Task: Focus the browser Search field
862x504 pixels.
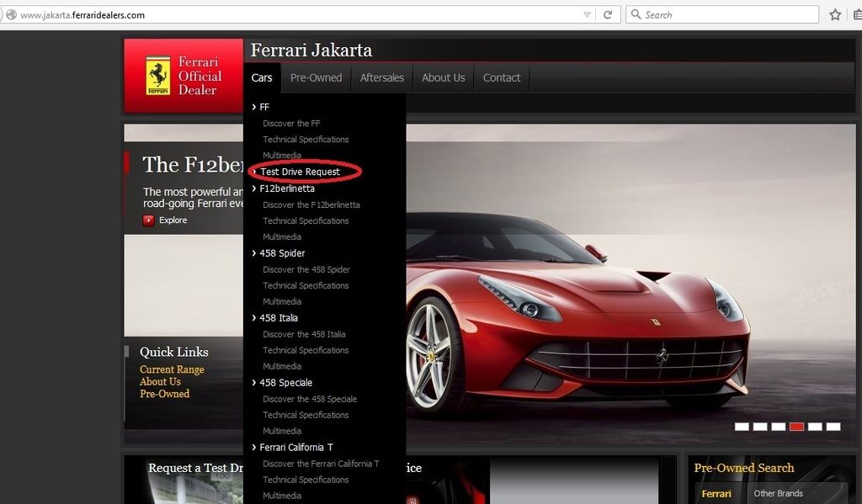Action: pos(722,15)
